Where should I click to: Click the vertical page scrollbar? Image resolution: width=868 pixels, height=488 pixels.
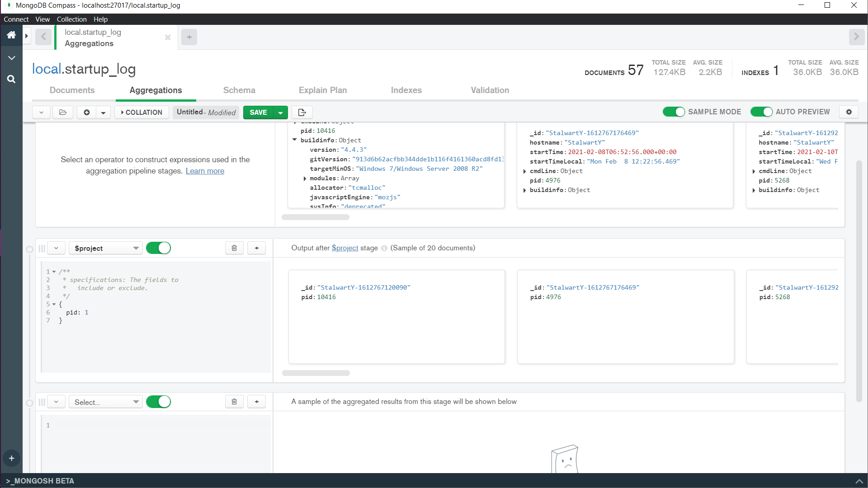[x=859, y=281]
